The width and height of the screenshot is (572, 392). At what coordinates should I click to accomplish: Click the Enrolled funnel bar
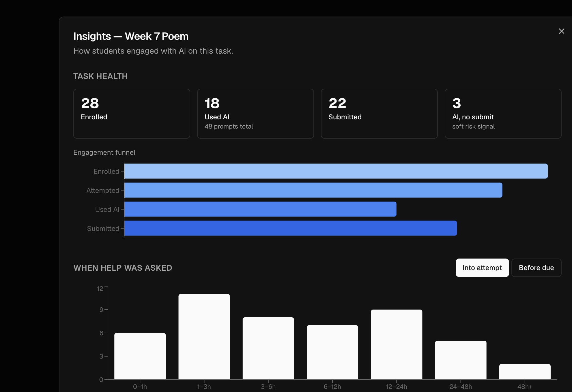click(x=336, y=171)
